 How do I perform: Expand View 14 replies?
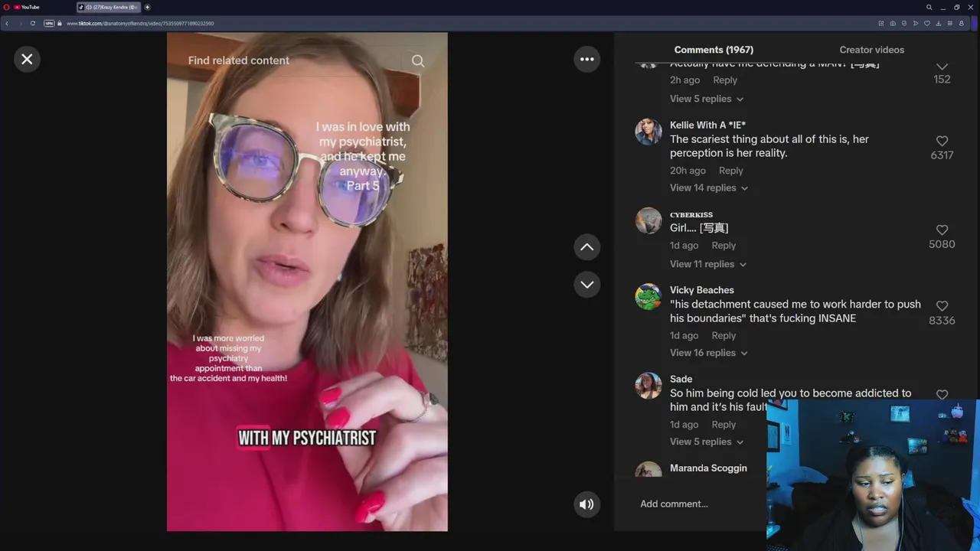pos(709,187)
